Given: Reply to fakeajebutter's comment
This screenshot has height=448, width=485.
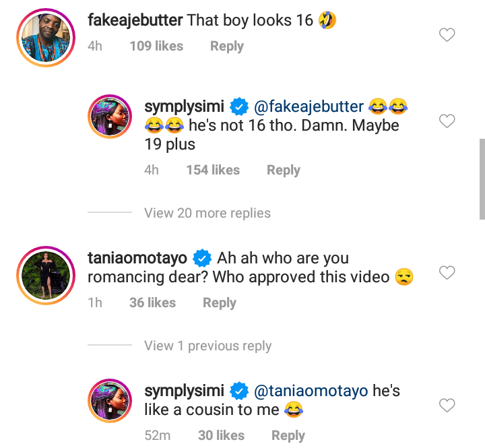Looking at the screenshot, I should click(226, 46).
